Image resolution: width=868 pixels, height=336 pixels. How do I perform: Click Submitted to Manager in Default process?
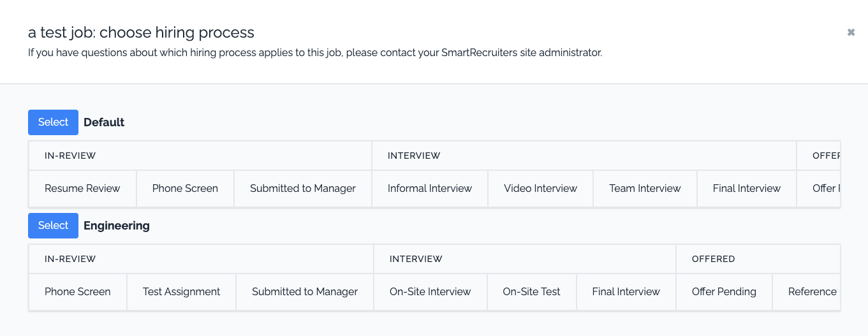(x=302, y=189)
